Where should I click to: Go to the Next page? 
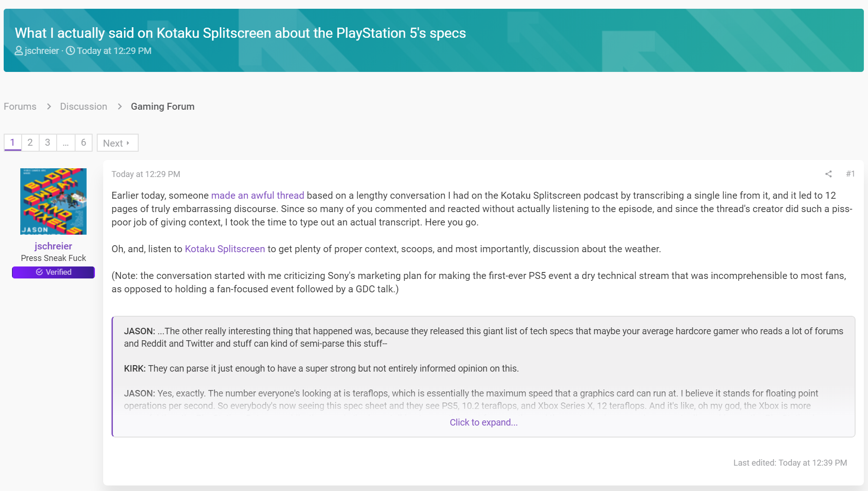tap(117, 143)
